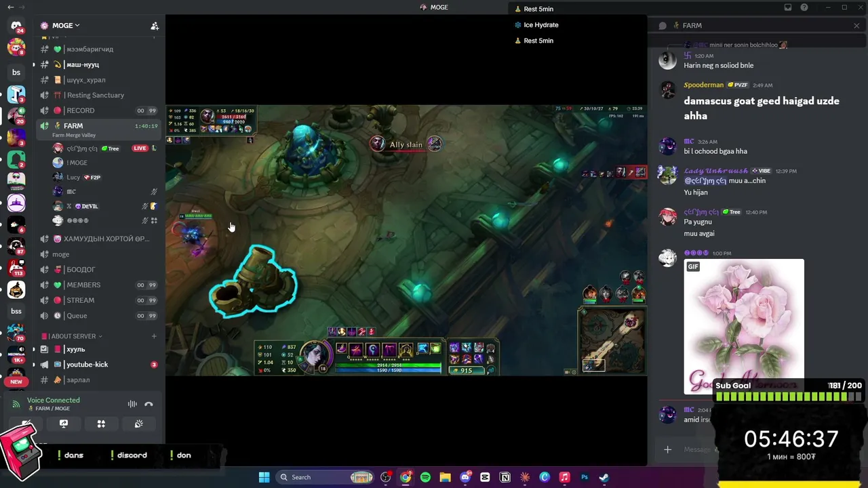
Task: Go back with the title bar arrow
Action: pyautogui.click(x=10, y=7)
